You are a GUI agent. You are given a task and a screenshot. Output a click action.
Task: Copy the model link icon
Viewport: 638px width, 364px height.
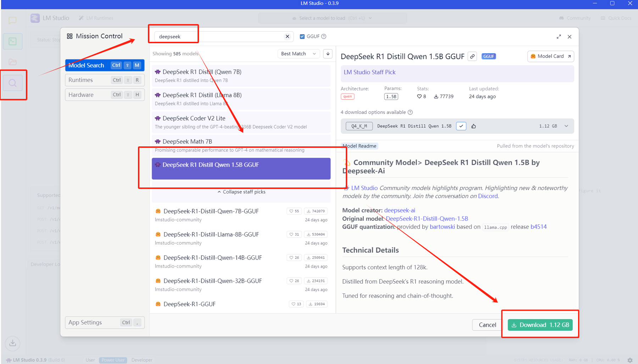click(472, 56)
